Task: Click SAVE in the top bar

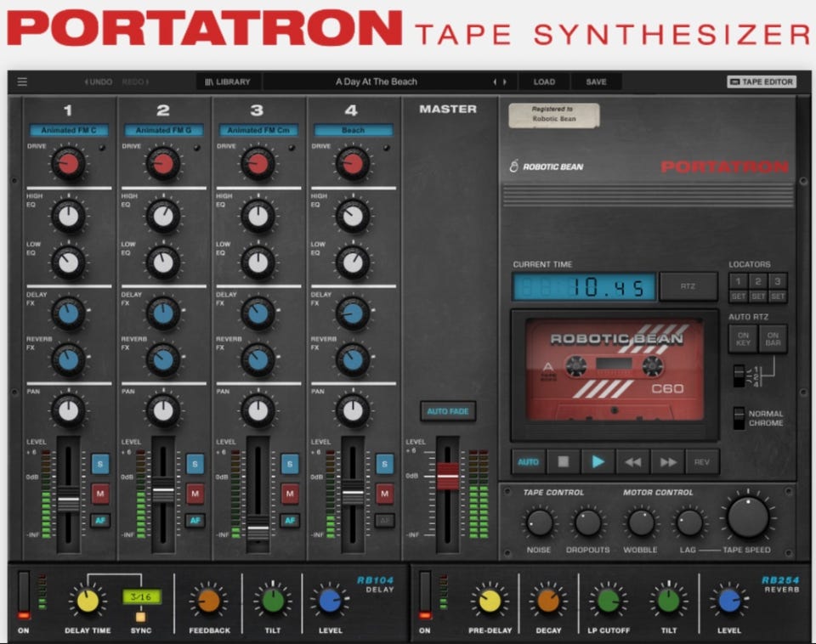Action: 596,82
